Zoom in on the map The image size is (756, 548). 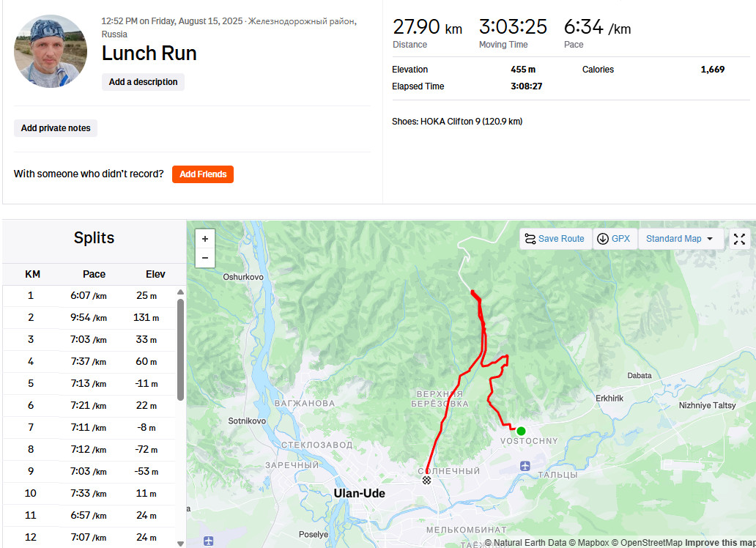(205, 239)
